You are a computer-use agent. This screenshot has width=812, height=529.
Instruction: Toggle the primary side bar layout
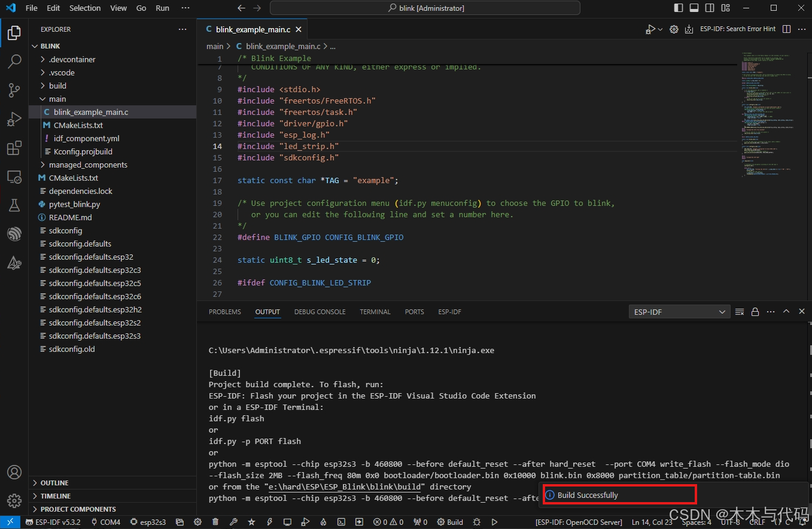pyautogui.click(x=678, y=8)
